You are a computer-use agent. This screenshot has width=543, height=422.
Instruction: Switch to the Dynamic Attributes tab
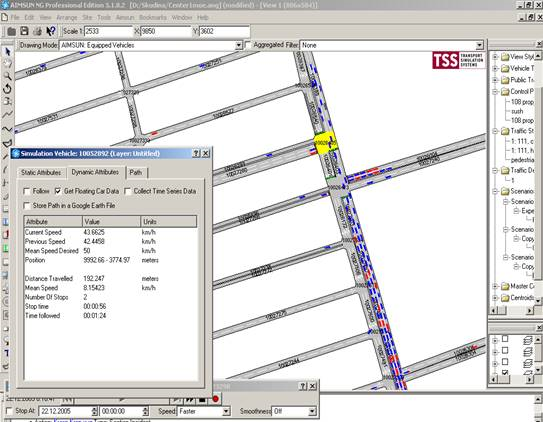point(95,172)
